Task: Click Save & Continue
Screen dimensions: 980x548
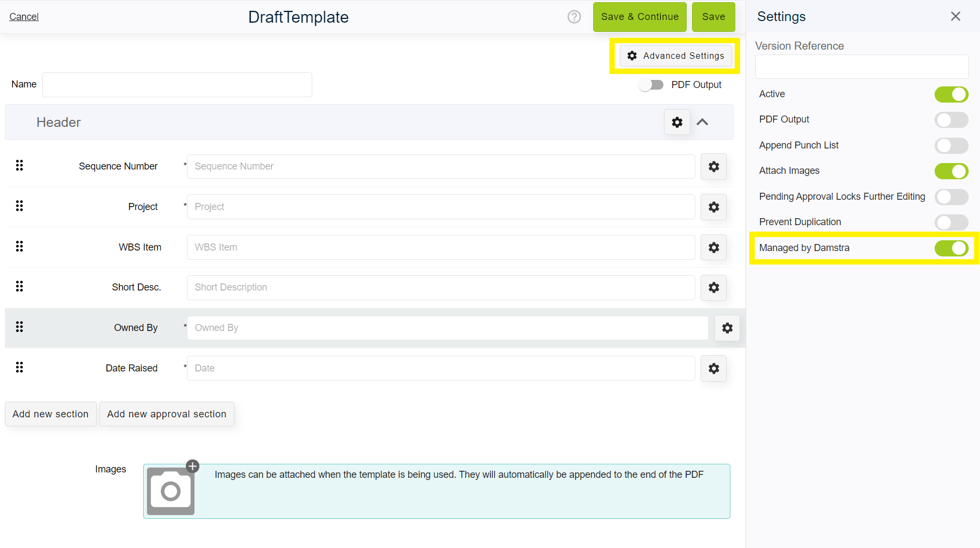Action: (x=640, y=17)
